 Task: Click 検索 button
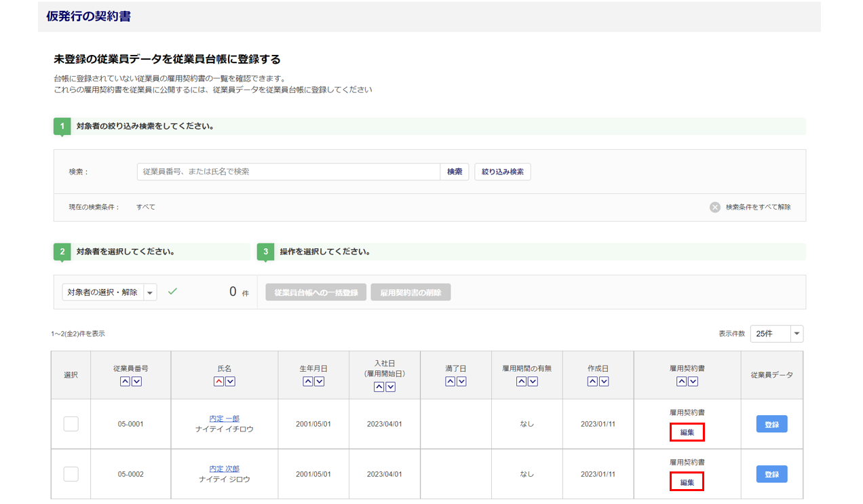pos(455,172)
